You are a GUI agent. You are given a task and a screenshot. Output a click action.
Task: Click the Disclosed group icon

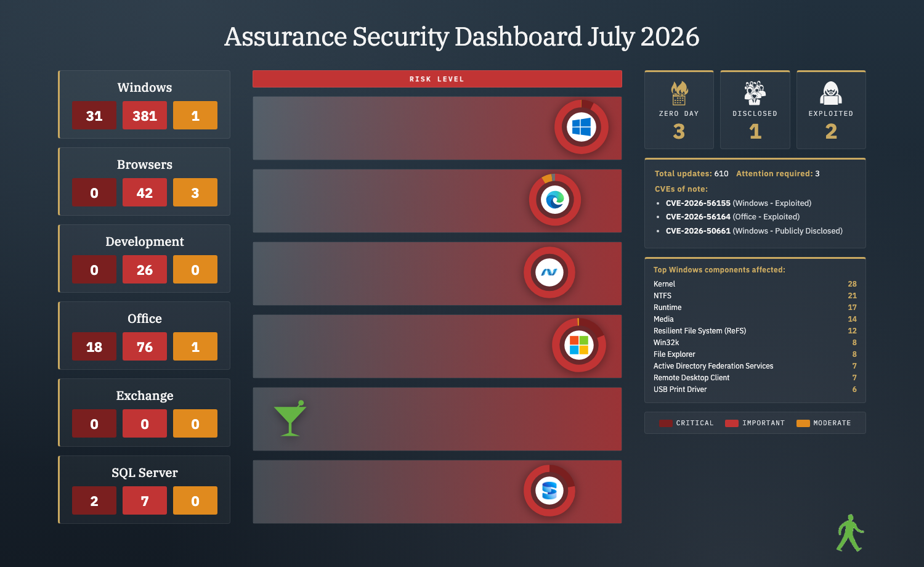pyautogui.click(x=755, y=93)
